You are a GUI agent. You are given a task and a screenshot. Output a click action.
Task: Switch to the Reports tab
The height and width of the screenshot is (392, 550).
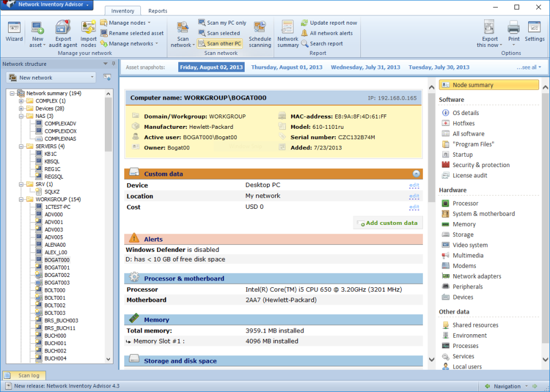[158, 10]
